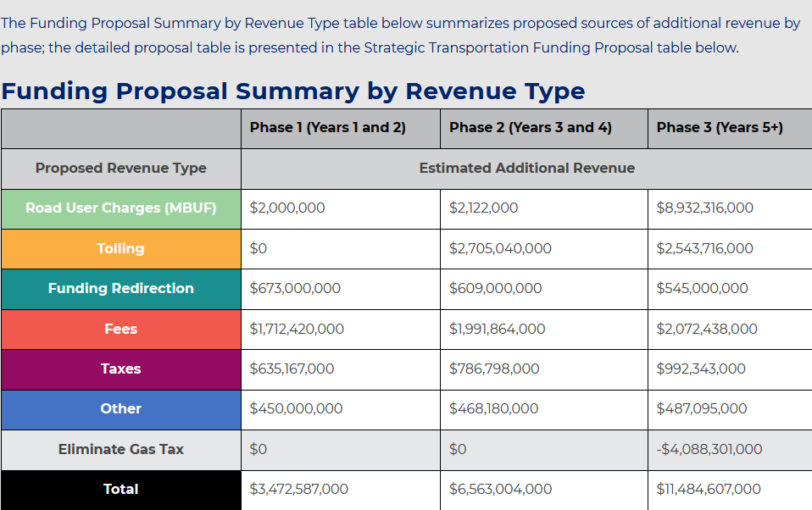This screenshot has height=510, width=812.
Task: Select the blue Other row label
Action: click(x=120, y=408)
